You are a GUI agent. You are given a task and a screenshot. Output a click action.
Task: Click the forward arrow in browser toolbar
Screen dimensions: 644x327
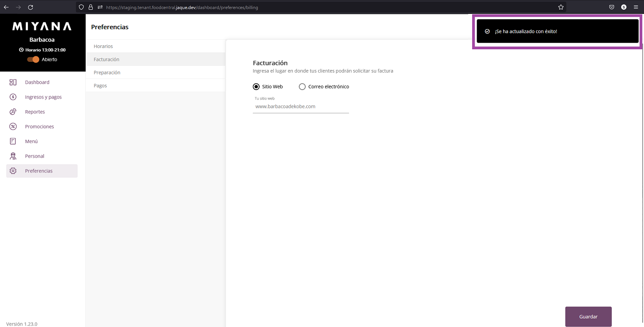(x=18, y=7)
